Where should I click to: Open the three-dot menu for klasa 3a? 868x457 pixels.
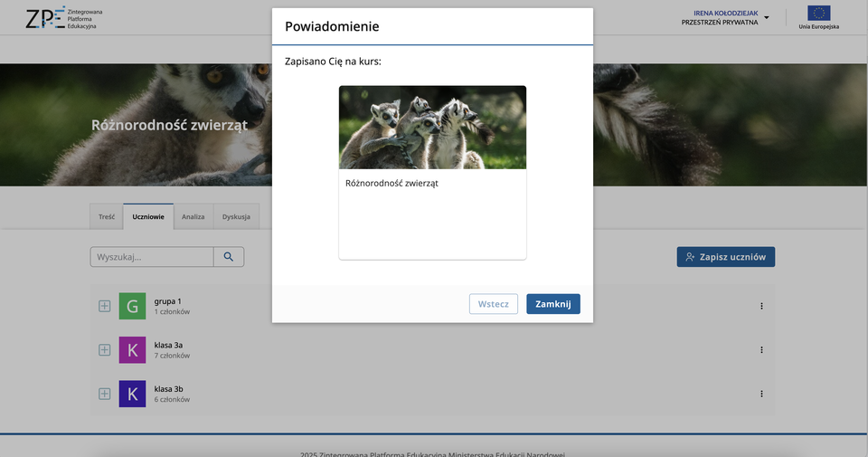pyautogui.click(x=761, y=349)
